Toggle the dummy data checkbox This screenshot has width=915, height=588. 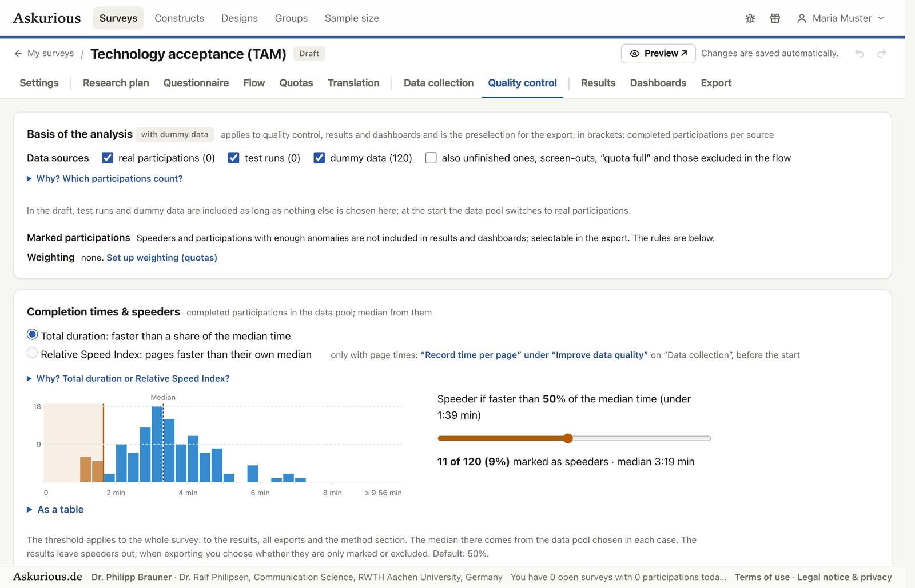point(319,158)
